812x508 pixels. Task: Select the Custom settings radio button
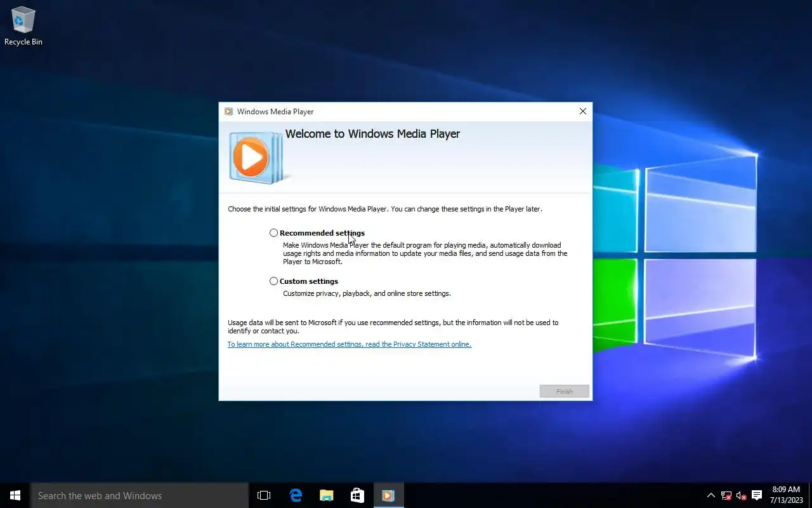pos(273,281)
